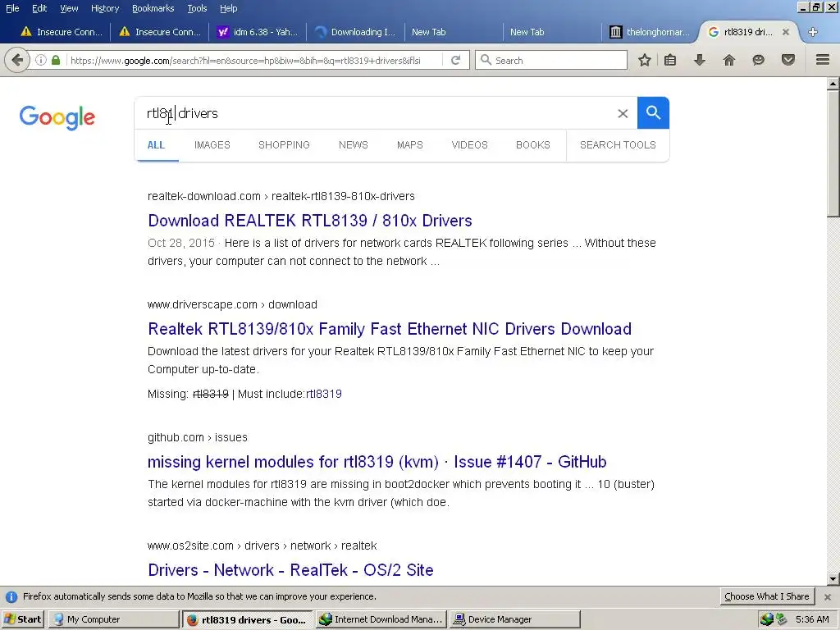Click the Firefox Search toolbar box
The image size is (840, 630).
552,60
